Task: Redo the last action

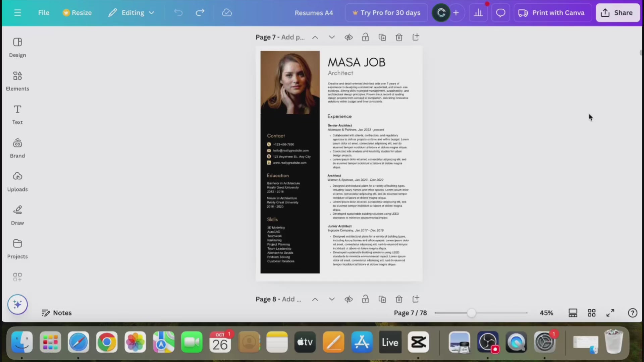Action: [200, 13]
